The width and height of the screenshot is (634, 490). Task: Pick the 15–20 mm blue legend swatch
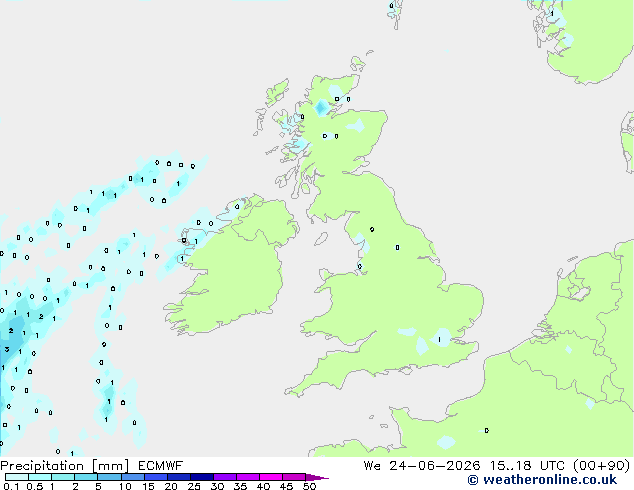point(156,477)
